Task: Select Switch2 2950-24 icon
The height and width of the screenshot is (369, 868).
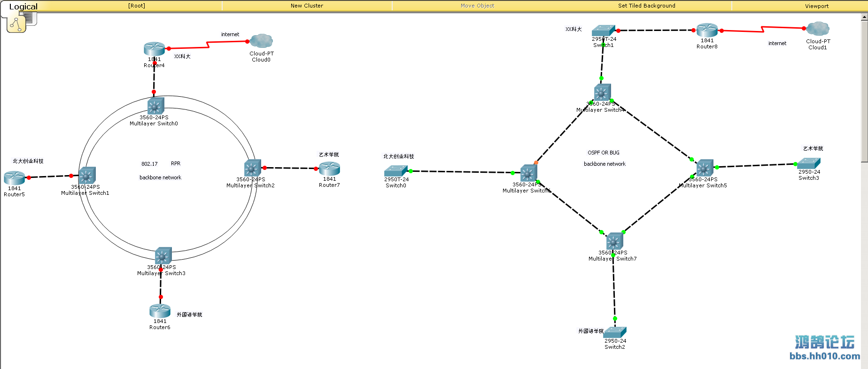Action: click(615, 332)
